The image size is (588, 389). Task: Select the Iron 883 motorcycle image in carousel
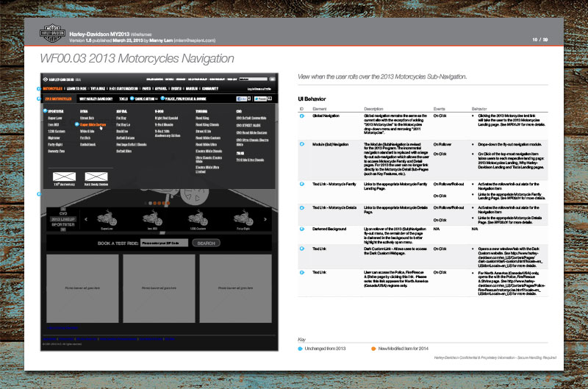tap(152, 218)
